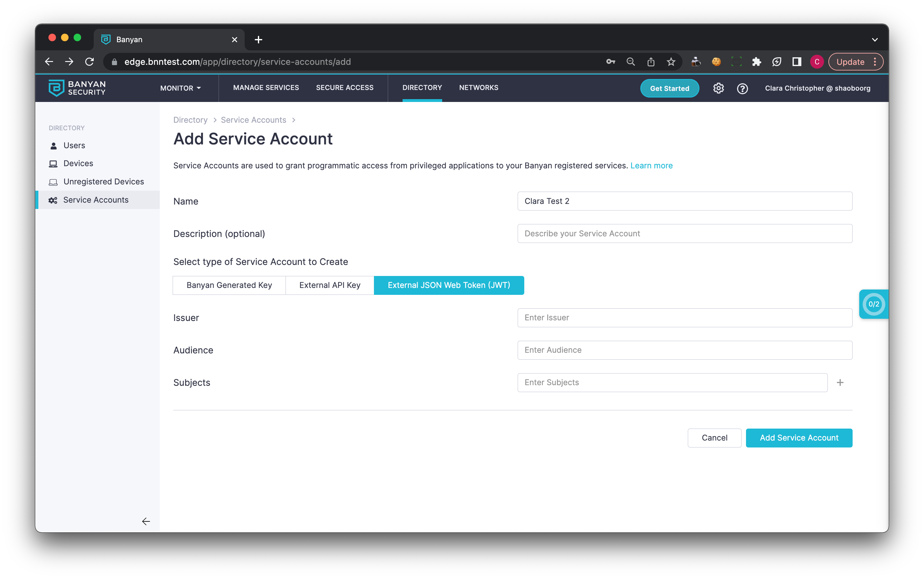
Task: Switch to the Networks tab
Action: coord(478,88)
